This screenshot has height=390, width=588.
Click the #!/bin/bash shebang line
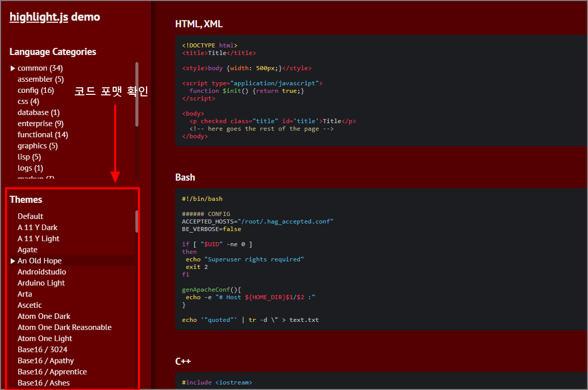point(202,199)
